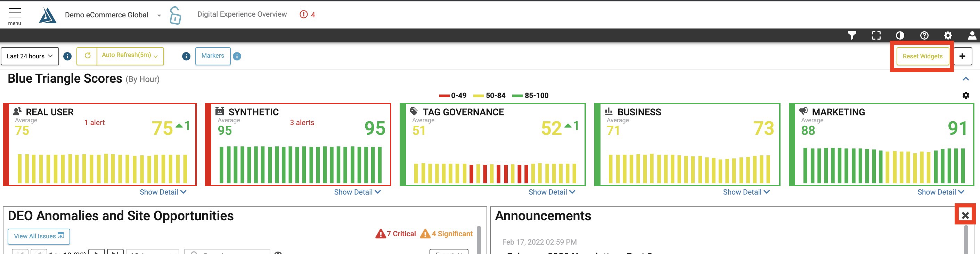The height and width of the screenshot is (254, 980).
Task: Click the 3 alerts text on Synthetic
Action: (302, 122)
